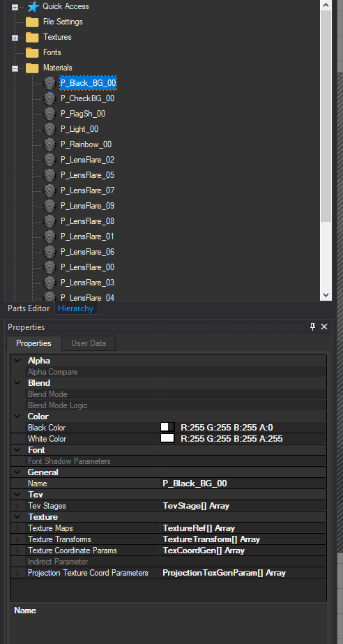Click the File Settings folder icon
The width and height of the screenshot is (343, 644).
point(32,22)
